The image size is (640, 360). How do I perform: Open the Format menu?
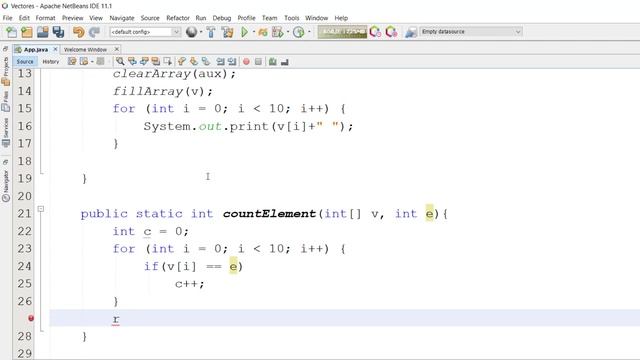click(45, 18)
